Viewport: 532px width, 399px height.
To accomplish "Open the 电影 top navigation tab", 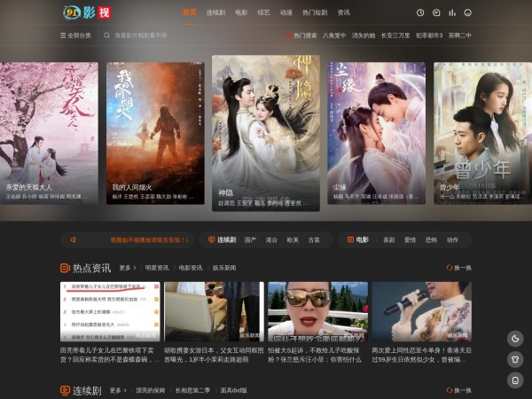I will tap(241, 12).
